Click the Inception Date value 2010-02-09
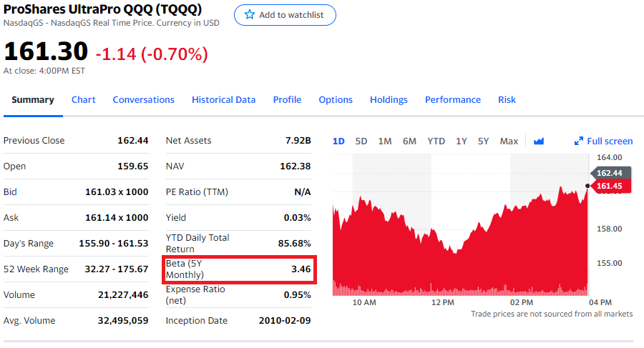This screenshot has height=348, width=644. coord(285,321)
